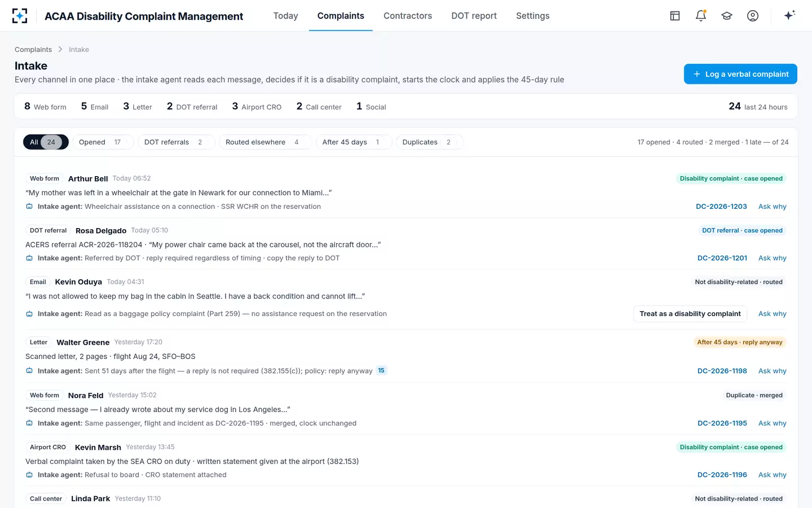Click the "8 Web form" channel count

click(45, 107)
